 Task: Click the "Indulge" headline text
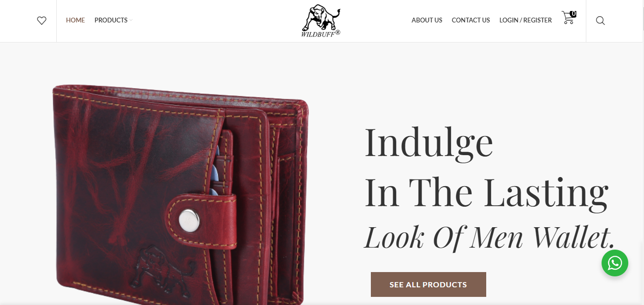click(429, 142)
